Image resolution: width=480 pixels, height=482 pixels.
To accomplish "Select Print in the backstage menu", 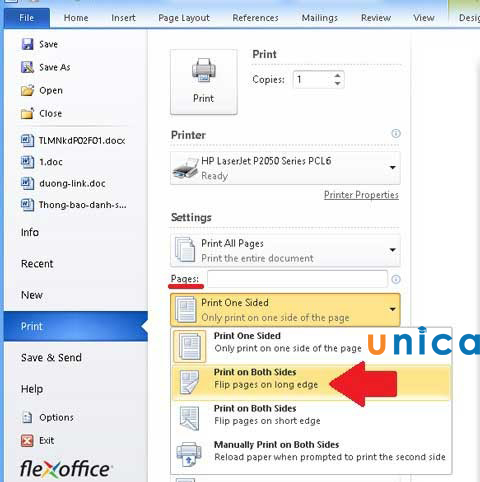I will click(x=76, y=326).
